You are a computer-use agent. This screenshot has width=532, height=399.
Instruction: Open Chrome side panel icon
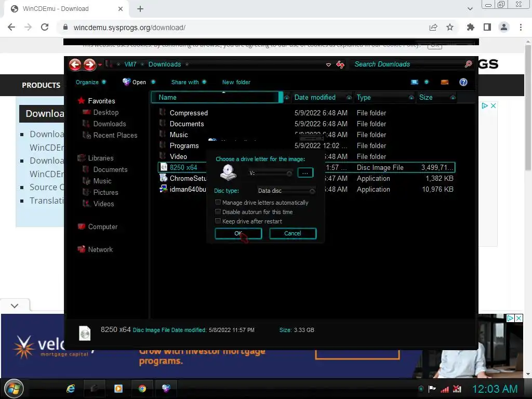pyautogui.click(x=487, y=27)
